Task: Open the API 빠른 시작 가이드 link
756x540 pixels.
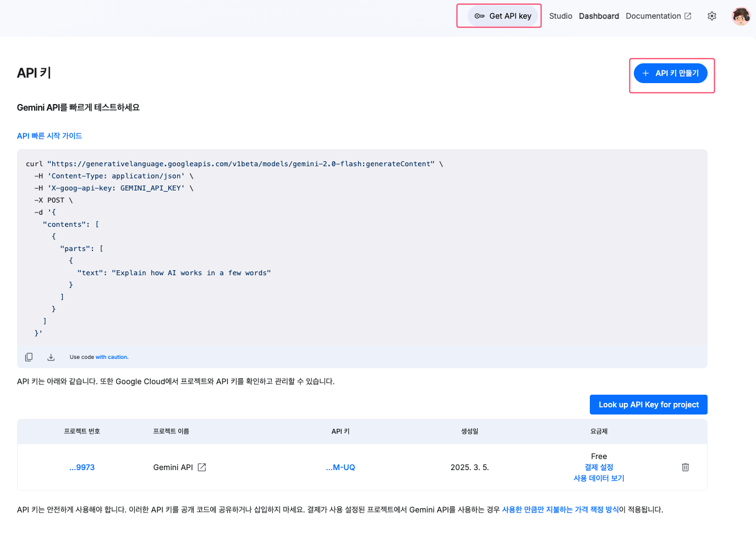Action: coord(50,136)
